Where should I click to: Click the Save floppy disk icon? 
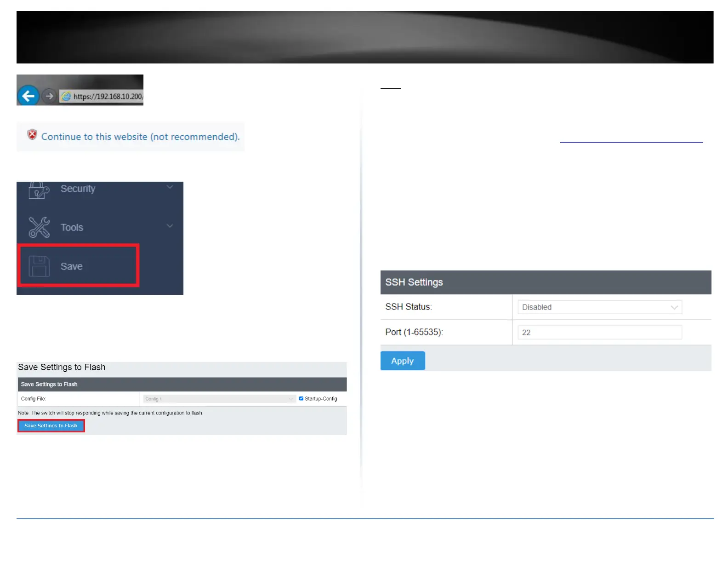39,266
